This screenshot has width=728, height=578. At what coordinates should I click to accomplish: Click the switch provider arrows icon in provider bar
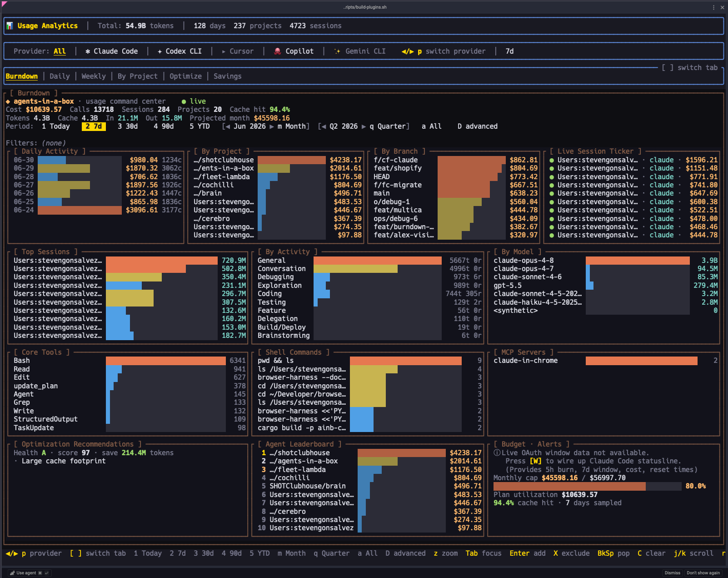[408, 51]
